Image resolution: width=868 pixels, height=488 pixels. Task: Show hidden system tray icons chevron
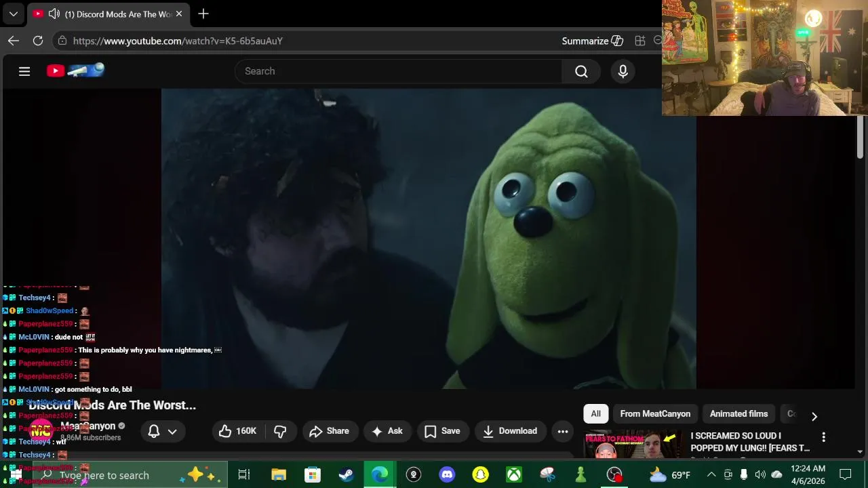click(711, 475)
